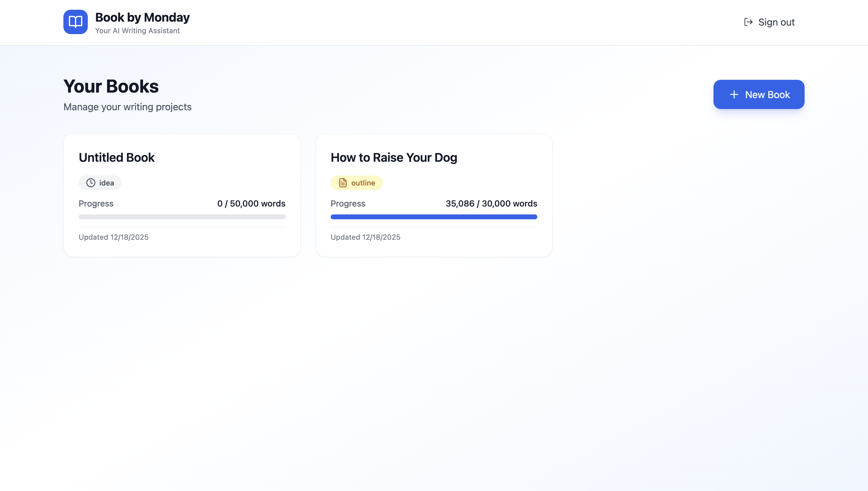Click the sign out arrow icon
Viewport: 868px width, 491px height.
(x=748, y=22)
